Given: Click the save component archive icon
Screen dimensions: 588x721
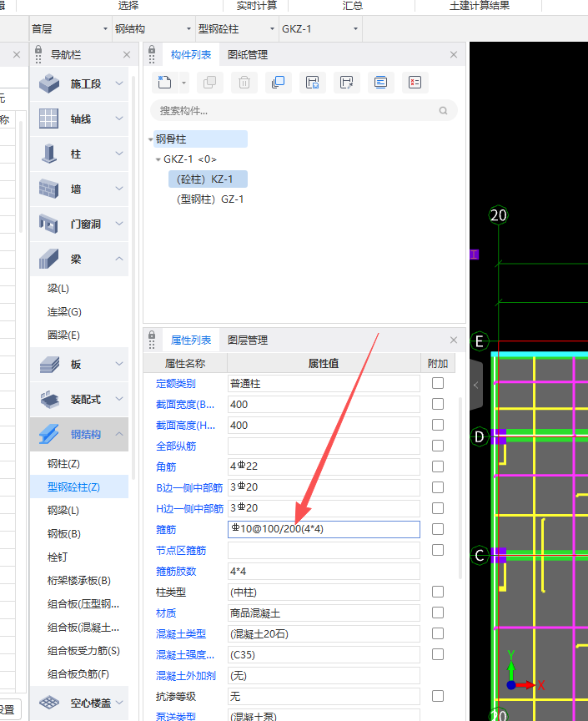Looking at the screenshot, I should 313,82.
